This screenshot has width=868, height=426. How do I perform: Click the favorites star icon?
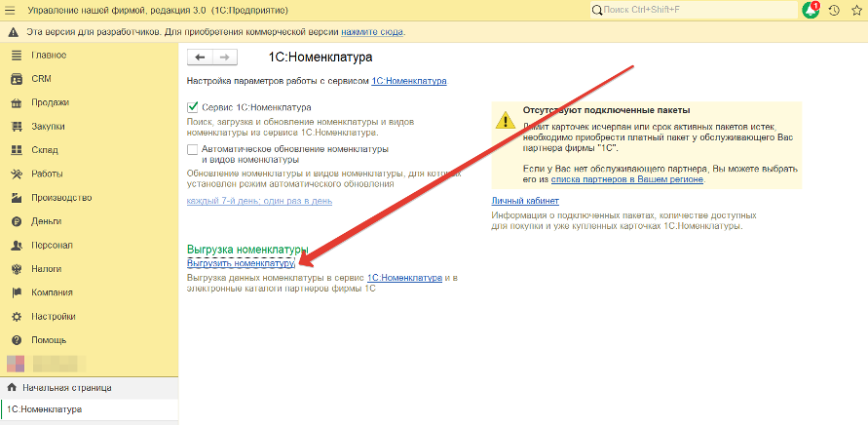click(855, 10)
